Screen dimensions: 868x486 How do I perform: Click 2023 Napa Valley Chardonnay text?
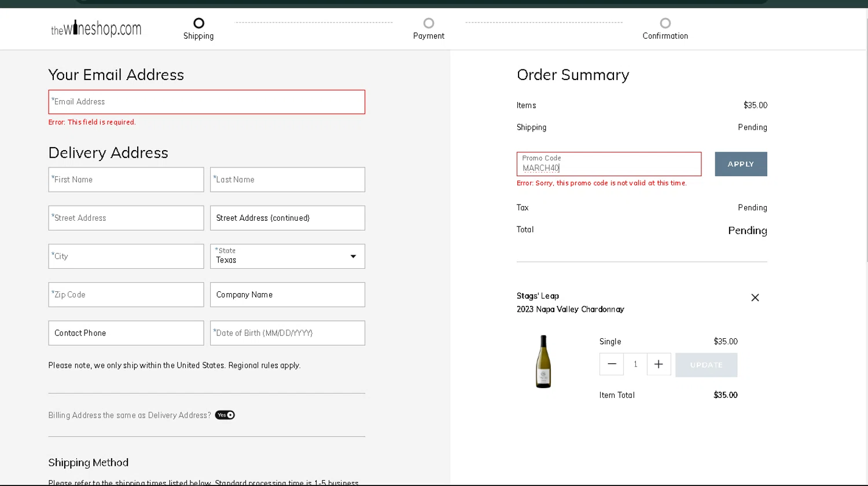coord(571,309)
